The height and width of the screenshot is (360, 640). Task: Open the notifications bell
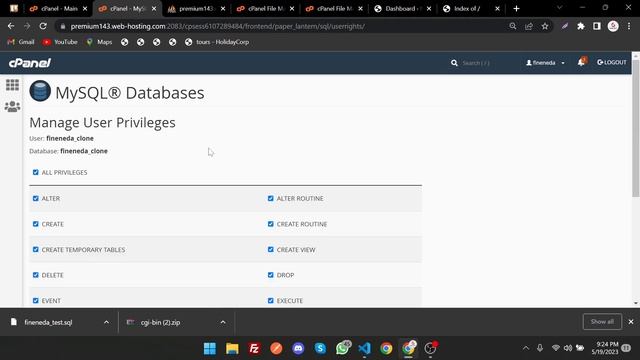tap(581, 62)
